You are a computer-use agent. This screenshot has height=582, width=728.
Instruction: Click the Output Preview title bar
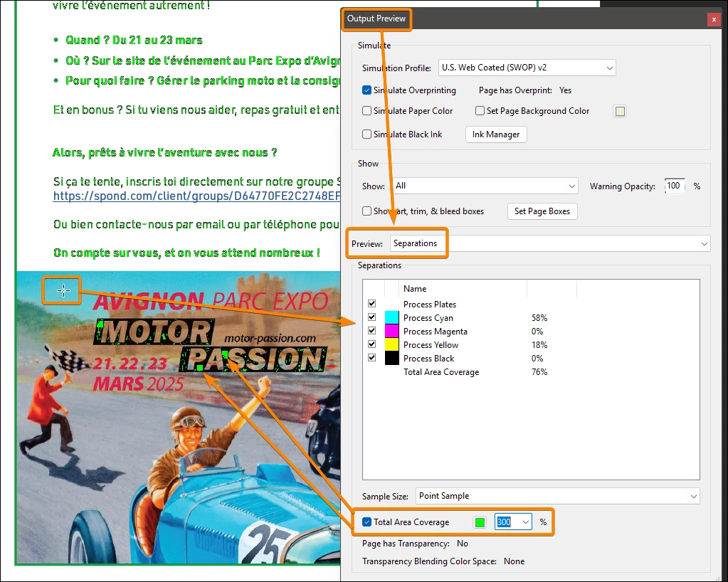[529, 18]
